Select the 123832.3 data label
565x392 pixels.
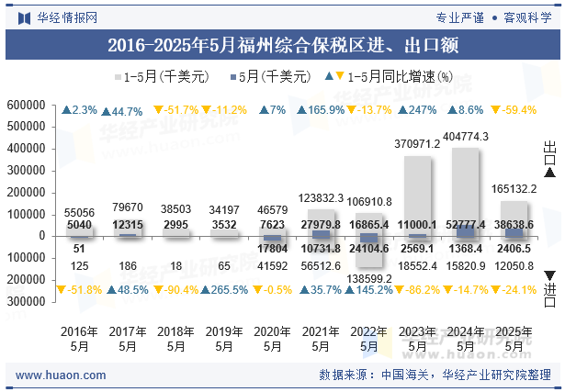(x=321, y=198)
